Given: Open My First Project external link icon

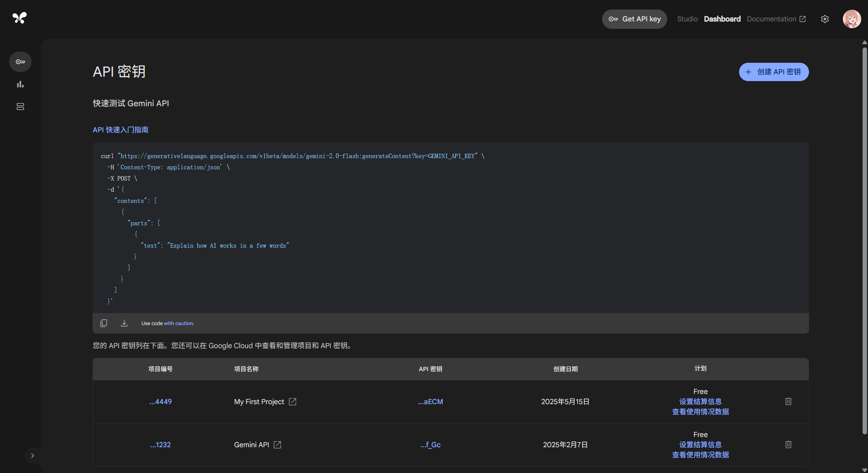Looking at the screenshot, I should pyautogui.click(x=292, y=402).
